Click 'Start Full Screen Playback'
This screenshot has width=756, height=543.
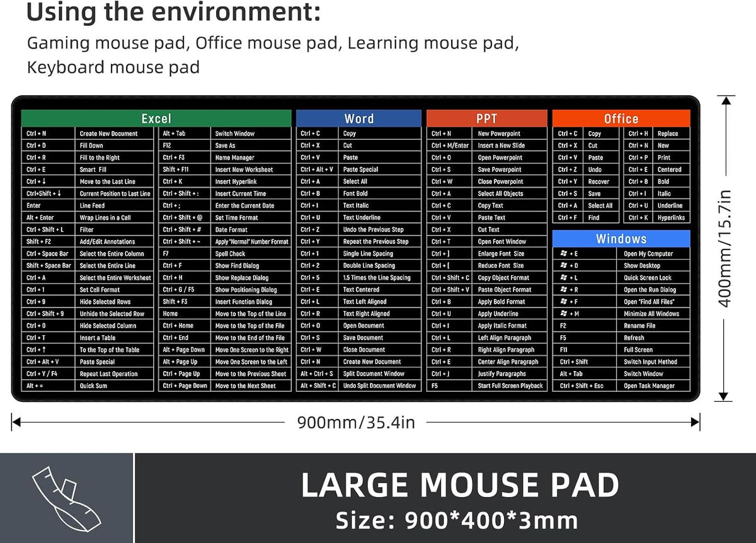[510, 386]
